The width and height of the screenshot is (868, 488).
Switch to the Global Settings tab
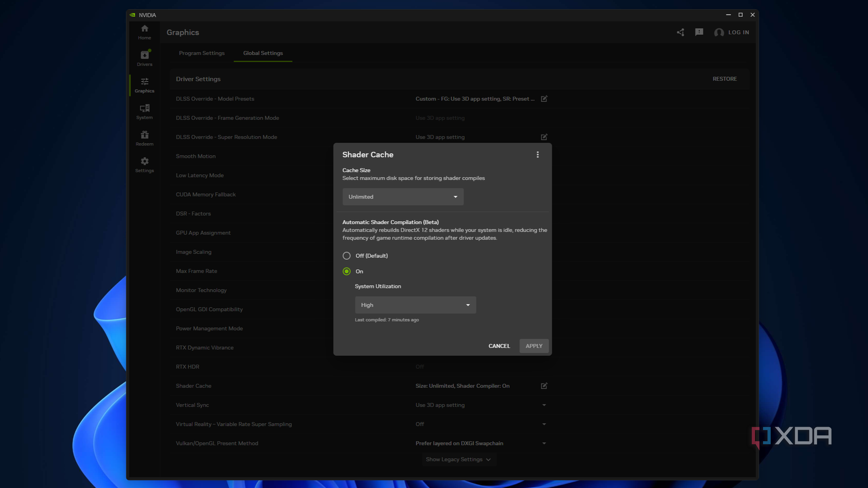(x=263, y=53)
